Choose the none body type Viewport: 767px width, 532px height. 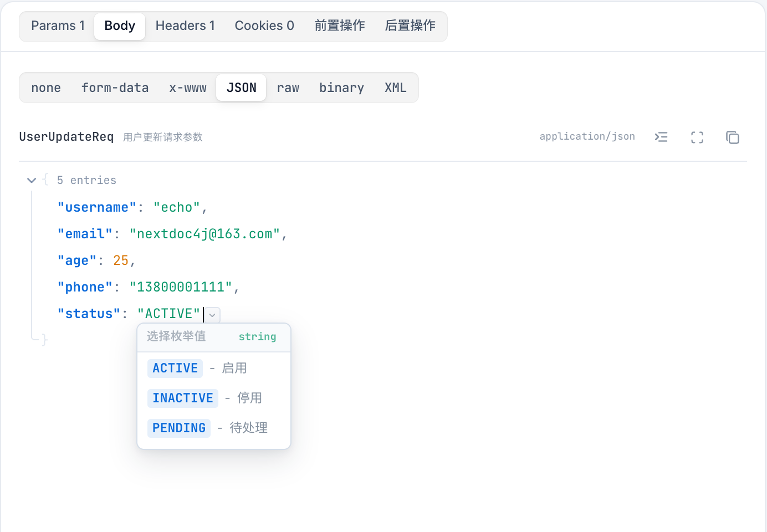(x=46, y=88)
